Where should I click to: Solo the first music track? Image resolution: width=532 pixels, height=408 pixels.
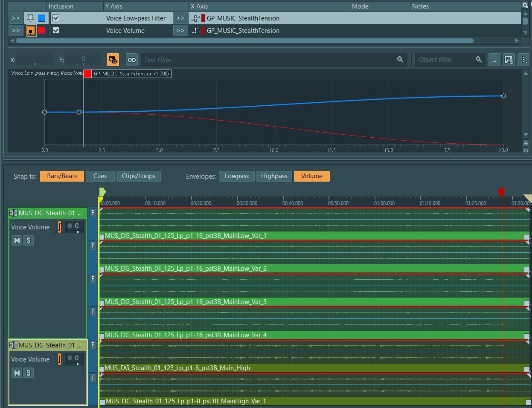point(29,240)
